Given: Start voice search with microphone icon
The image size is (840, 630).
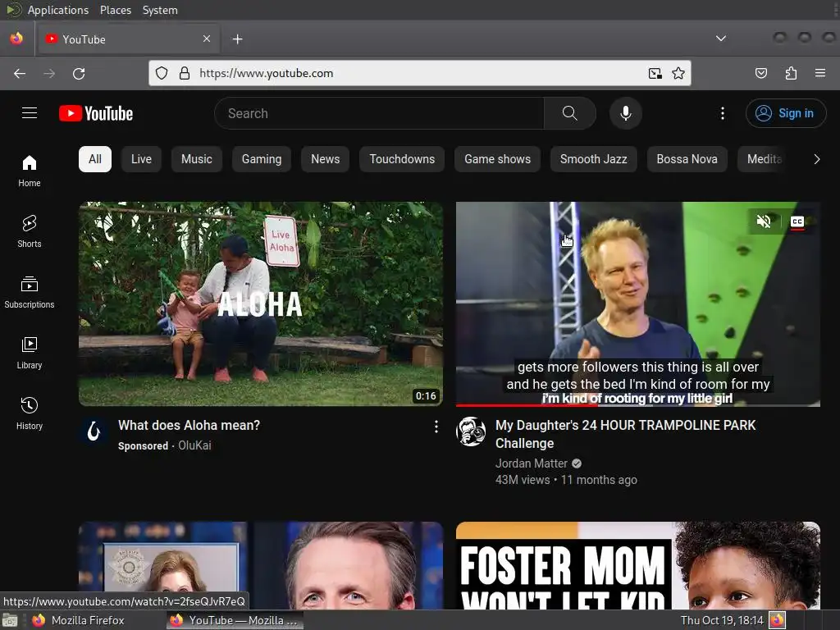Looking at the screenshot, I should pos(625,113).
